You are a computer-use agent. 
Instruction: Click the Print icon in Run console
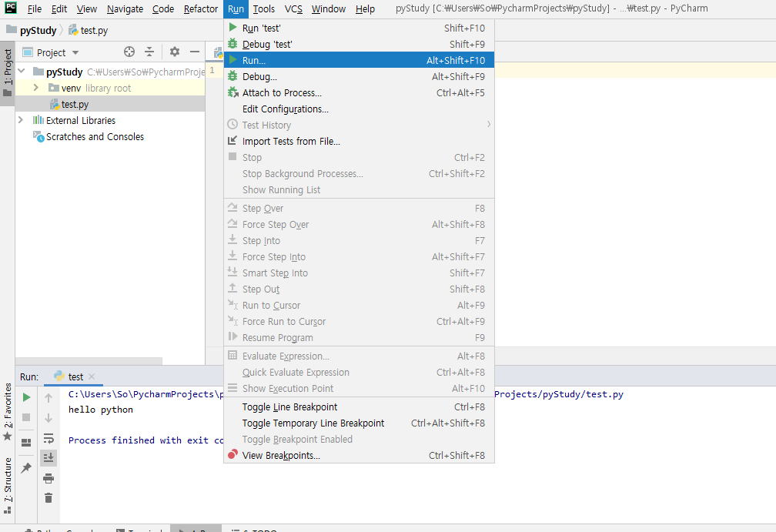pos(48,478)
